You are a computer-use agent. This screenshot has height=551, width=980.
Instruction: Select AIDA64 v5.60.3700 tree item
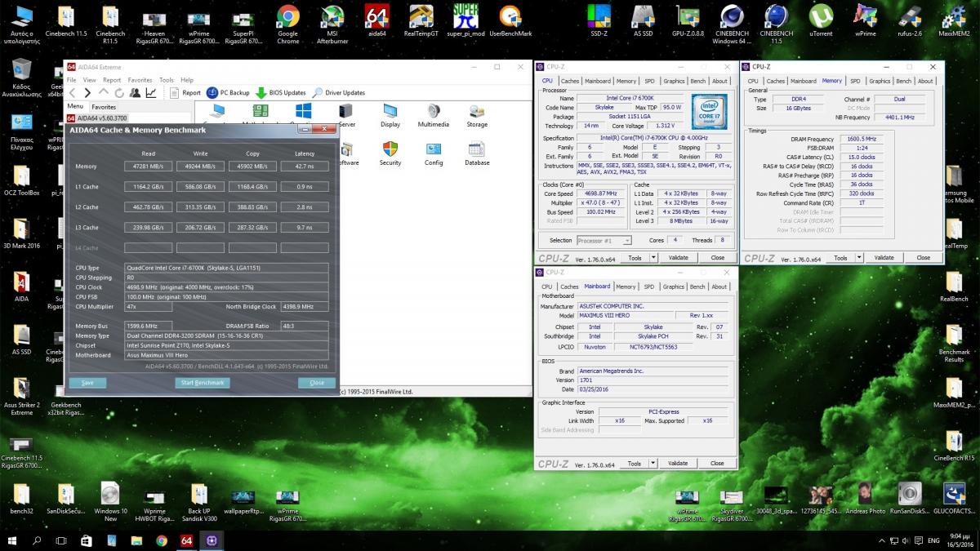click(x=102, y=119)
